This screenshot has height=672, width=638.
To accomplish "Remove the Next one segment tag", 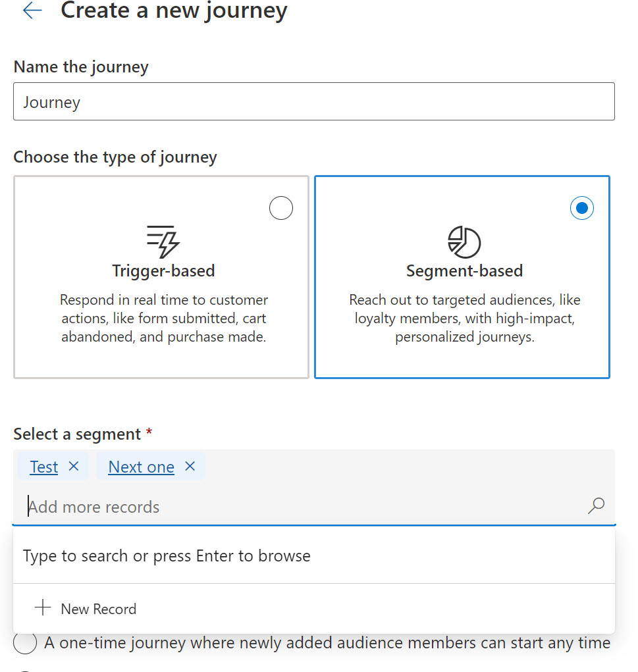I will pos(190,466).
